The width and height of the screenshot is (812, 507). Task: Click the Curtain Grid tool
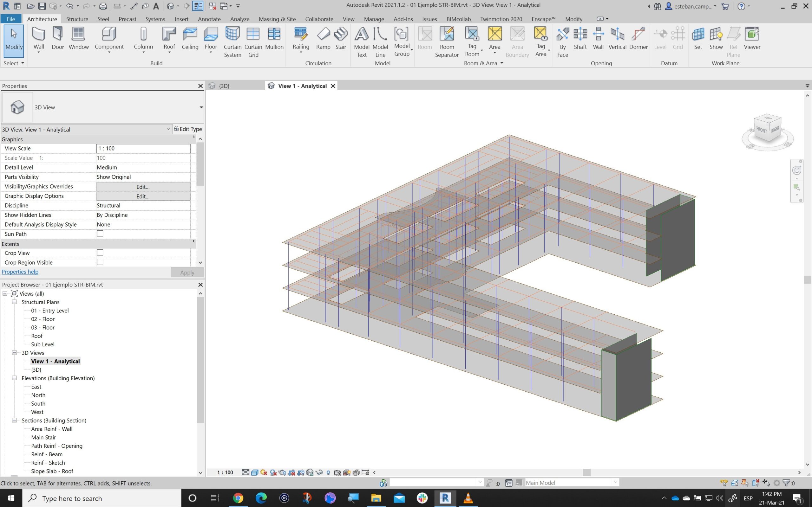point(253,42)
